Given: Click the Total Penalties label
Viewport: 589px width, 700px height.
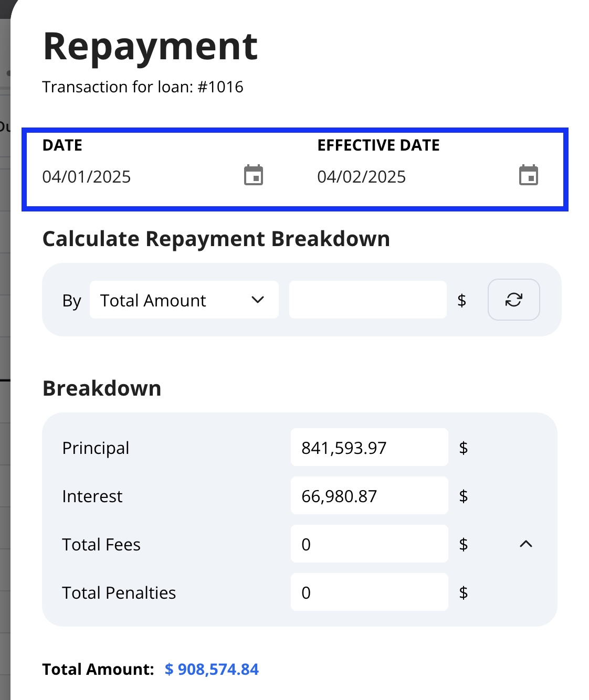Looking at the screenshot, I should point(119,592).
